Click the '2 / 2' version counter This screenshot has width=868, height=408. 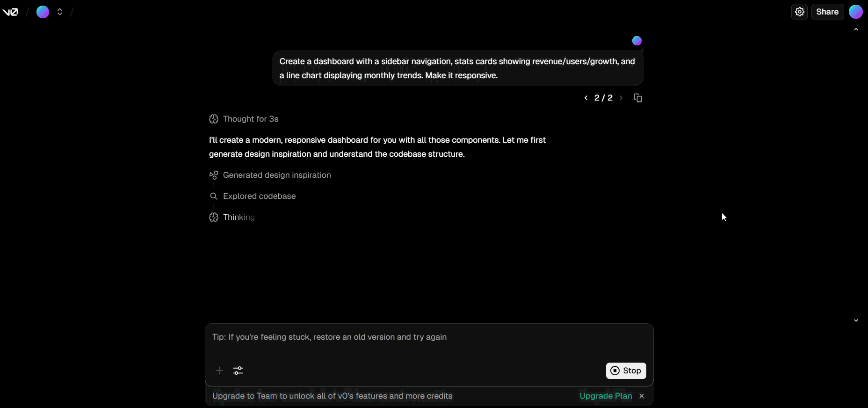pyautogui.click(x=603, y=98)
